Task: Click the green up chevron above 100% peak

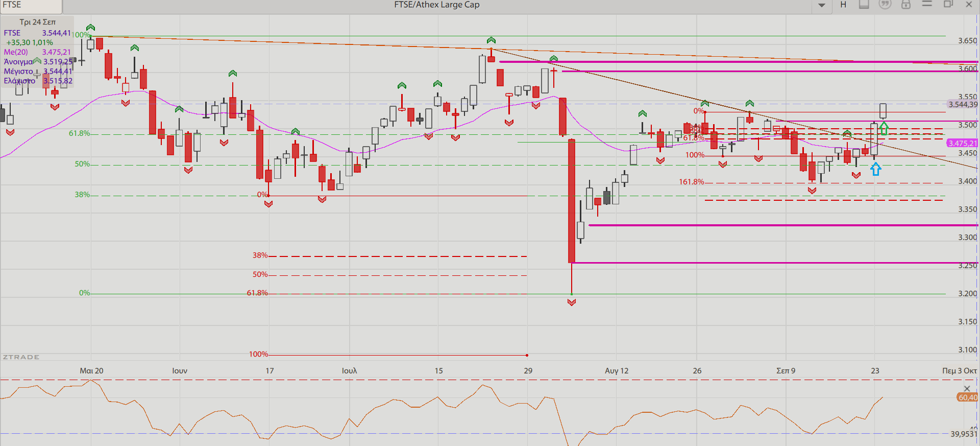Action: pos(90,28)
